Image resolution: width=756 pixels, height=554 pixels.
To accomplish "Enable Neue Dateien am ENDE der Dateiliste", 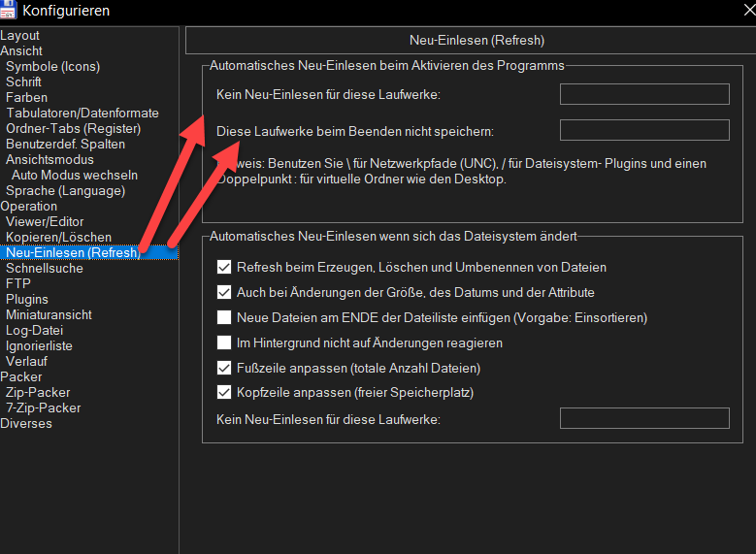I will tap(224, 316).
